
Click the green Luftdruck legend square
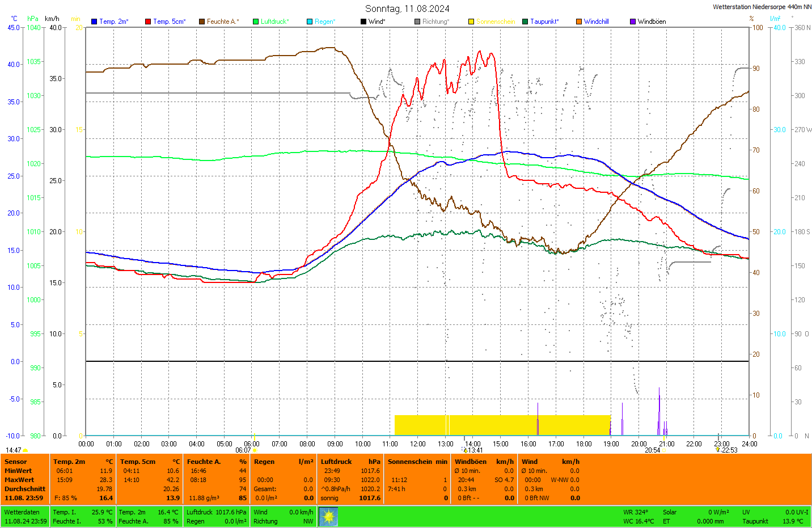[x=256, y=22]
